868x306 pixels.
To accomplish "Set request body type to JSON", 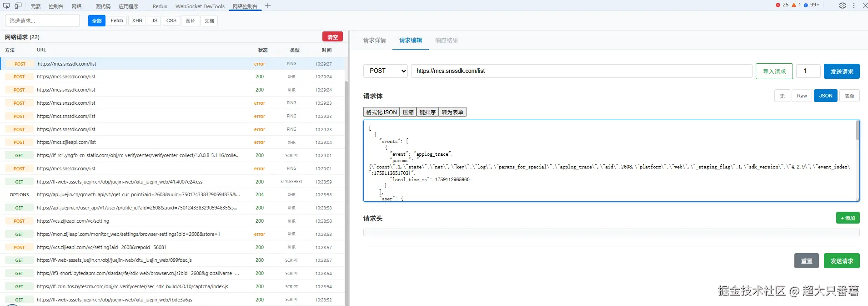I will point(826,96).
